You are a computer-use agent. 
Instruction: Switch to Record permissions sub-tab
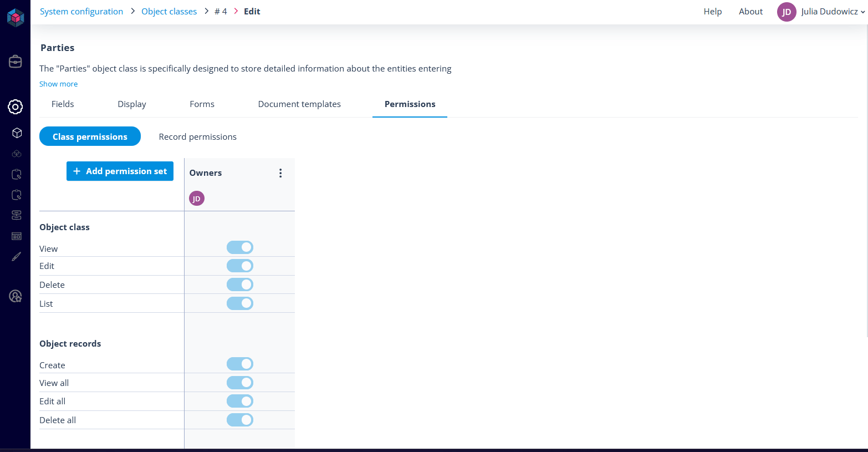198,136
